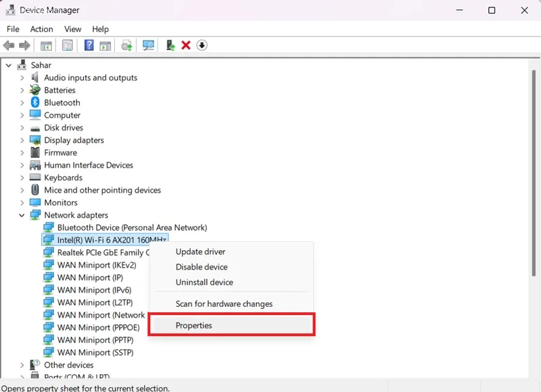541x392 pixels.
Task: Click the green-arrow Update driver toolbar icon
Action: 170,45
